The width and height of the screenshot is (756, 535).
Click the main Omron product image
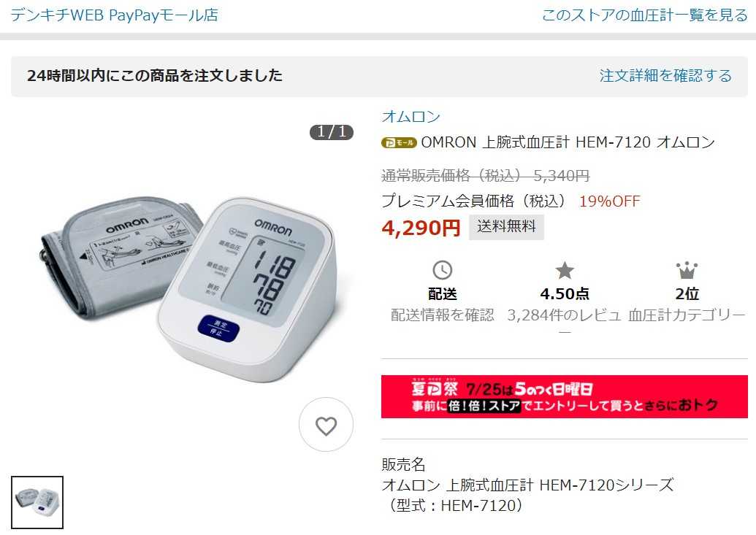click(x=191, y=289)
